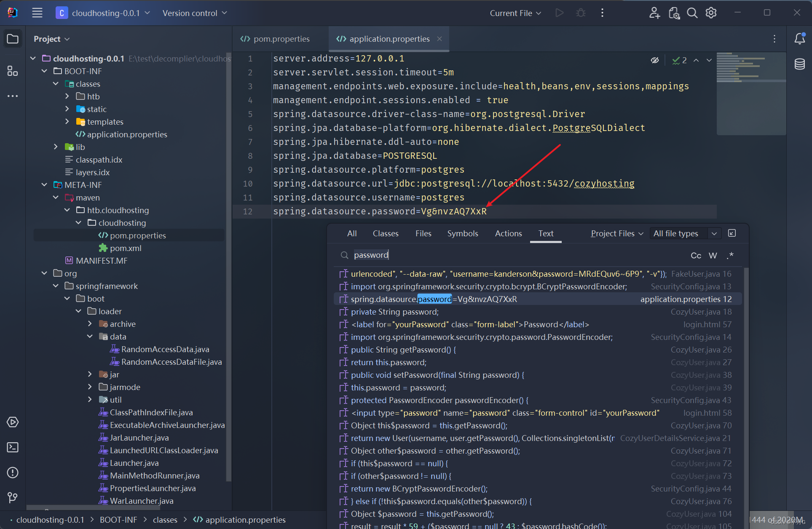This screenshot has width=812, height=529.
Task: Click the Search Everywhere magnifier icon
Action: (692, 13)
